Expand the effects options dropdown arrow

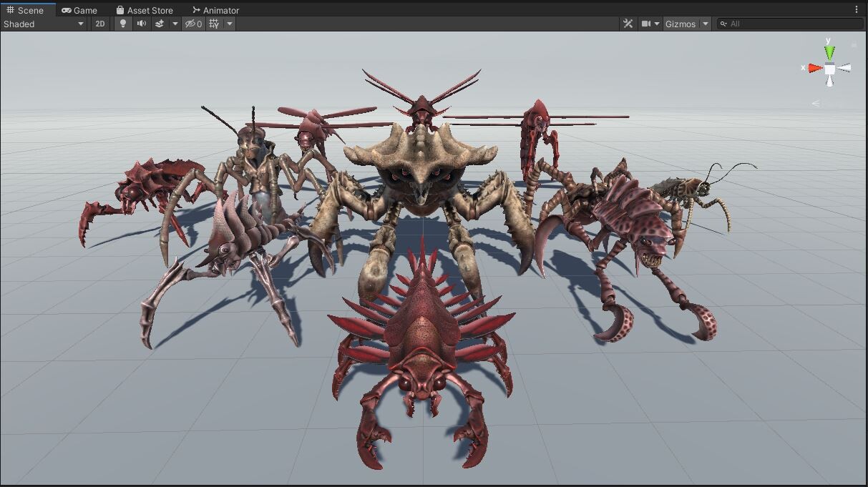pos(174,24)
